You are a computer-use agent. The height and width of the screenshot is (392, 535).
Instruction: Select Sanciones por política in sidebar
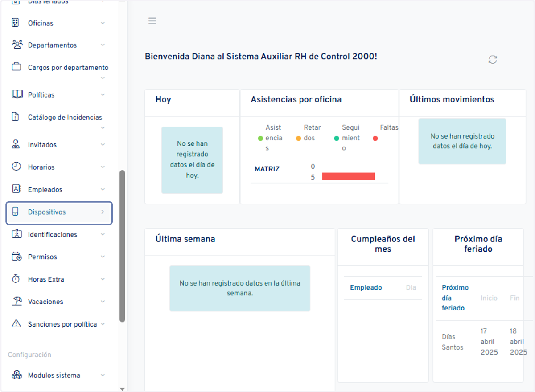59,324
